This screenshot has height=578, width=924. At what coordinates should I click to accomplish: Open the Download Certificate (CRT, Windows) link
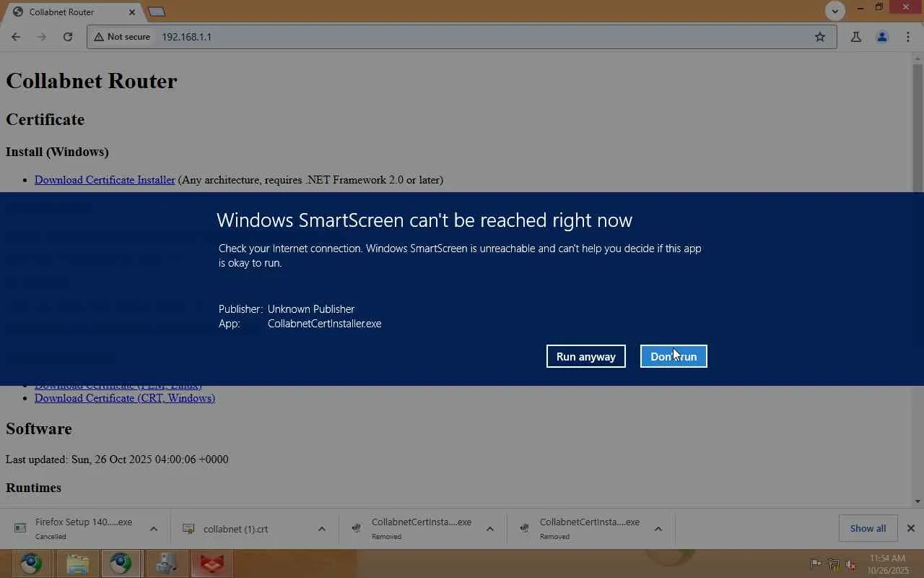click(x=125, y=398)
